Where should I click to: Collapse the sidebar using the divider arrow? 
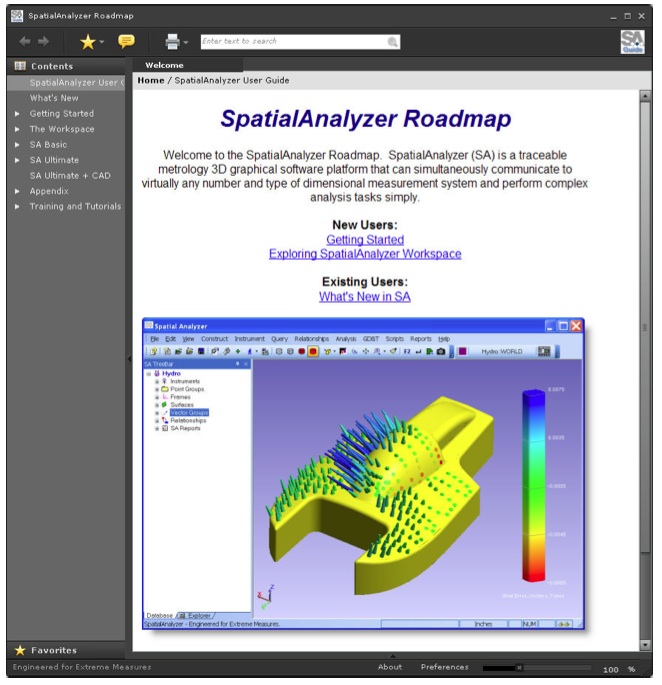pos(129,359)
